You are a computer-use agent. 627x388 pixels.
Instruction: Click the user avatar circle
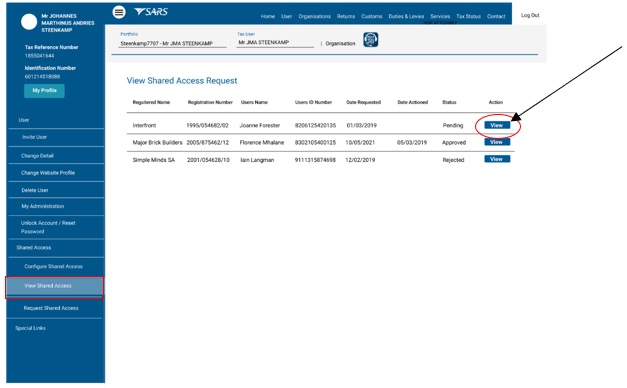point(29,22)
